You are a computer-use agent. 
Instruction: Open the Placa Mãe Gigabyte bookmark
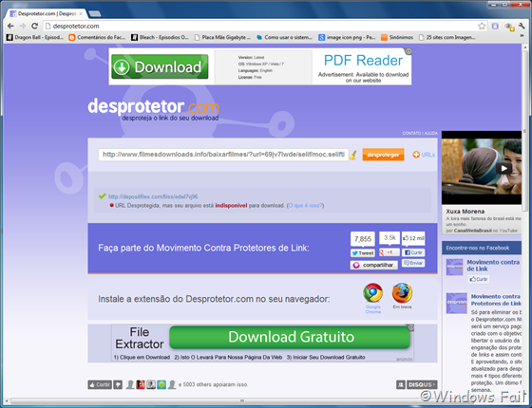[x=222, y=37]
